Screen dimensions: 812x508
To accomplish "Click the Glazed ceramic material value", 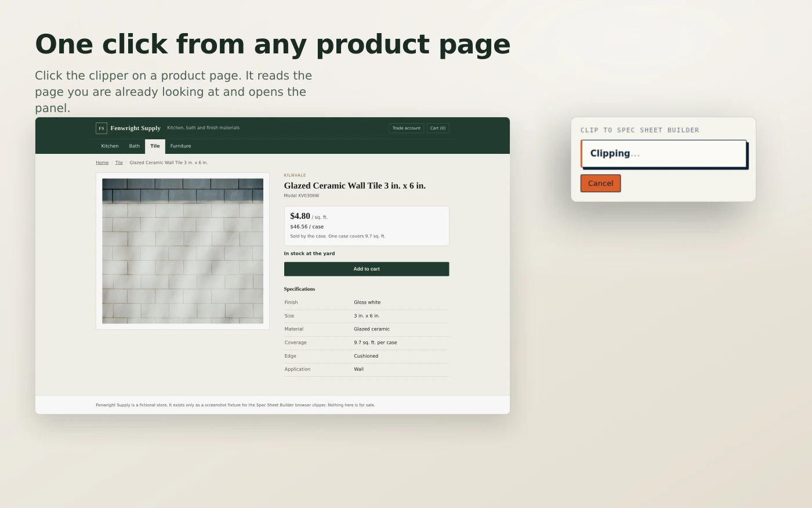I will 372,329.
